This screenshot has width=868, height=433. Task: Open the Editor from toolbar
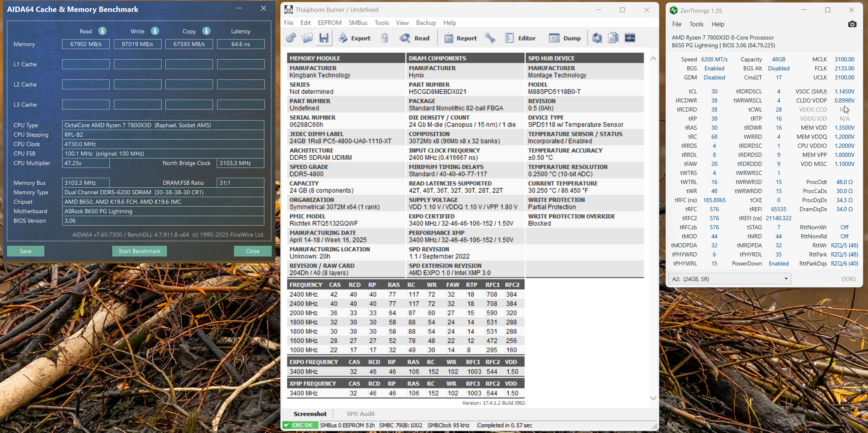click(x=520, y=38)
